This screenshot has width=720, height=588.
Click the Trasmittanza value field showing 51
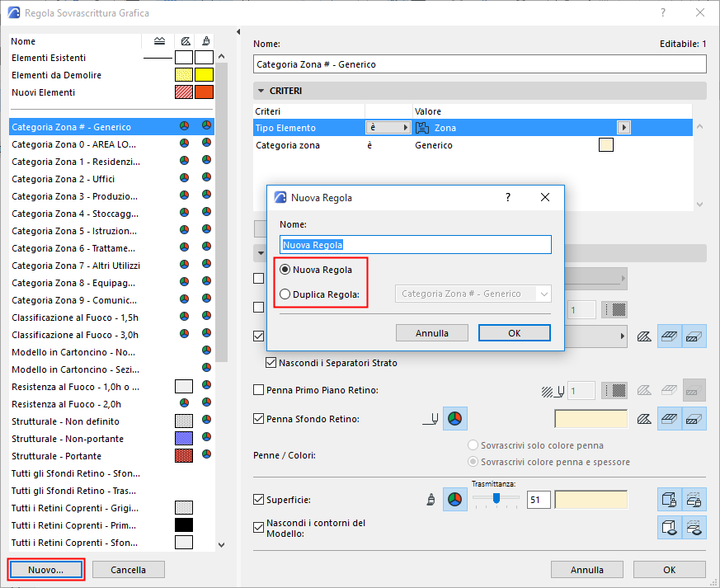tap(539, 500)
